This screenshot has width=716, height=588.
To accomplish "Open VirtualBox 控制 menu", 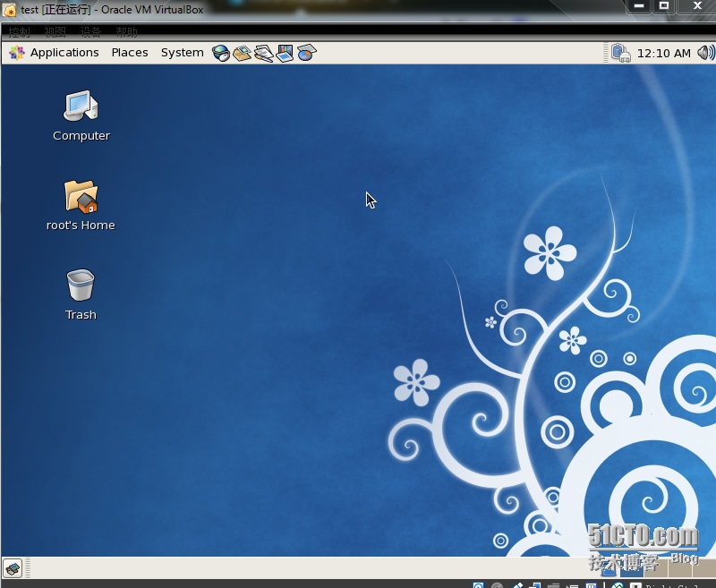I will [19, 32].
